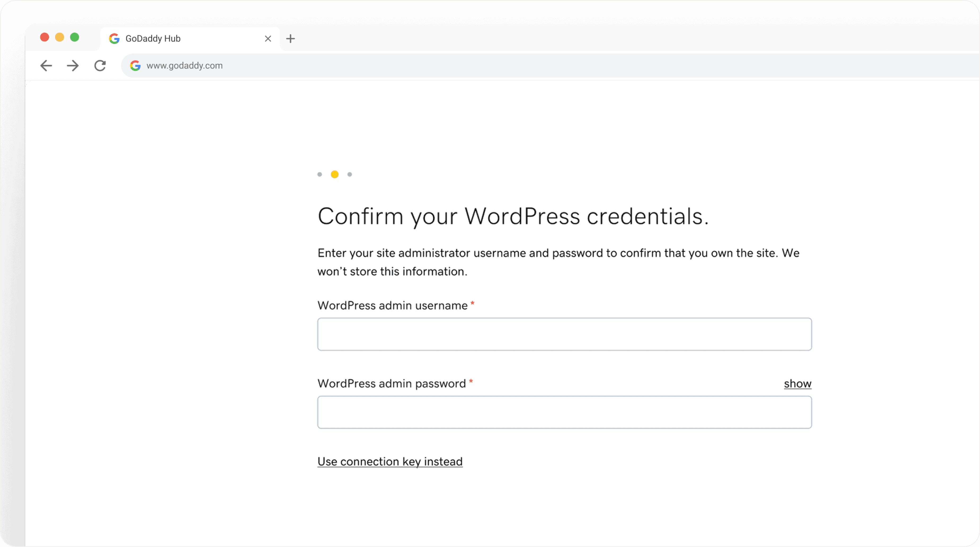Click the Confirm your WordPress credentials heading
This screenshot has height=547, width=980.
point(513,217)
